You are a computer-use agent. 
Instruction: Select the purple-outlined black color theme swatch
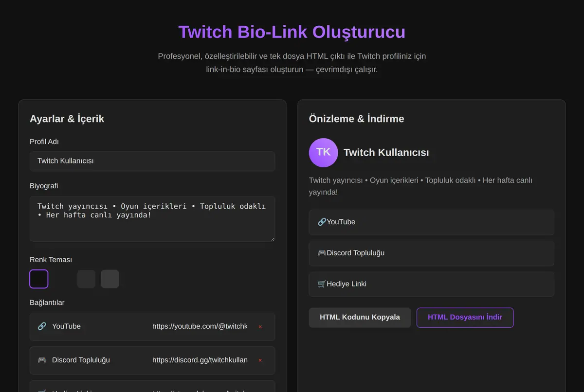point(39,279)
